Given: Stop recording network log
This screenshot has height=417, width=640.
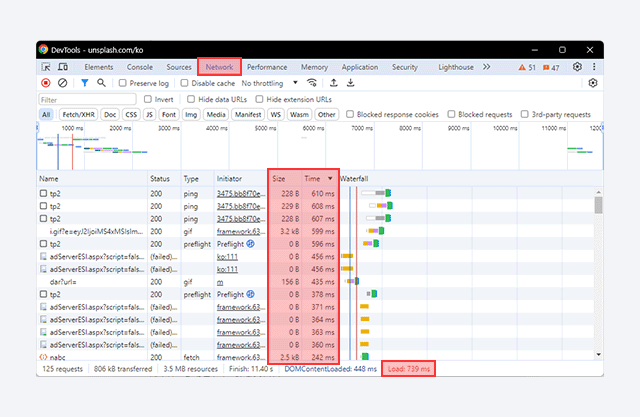Looking at the screenshot, I should click(46, 83).
